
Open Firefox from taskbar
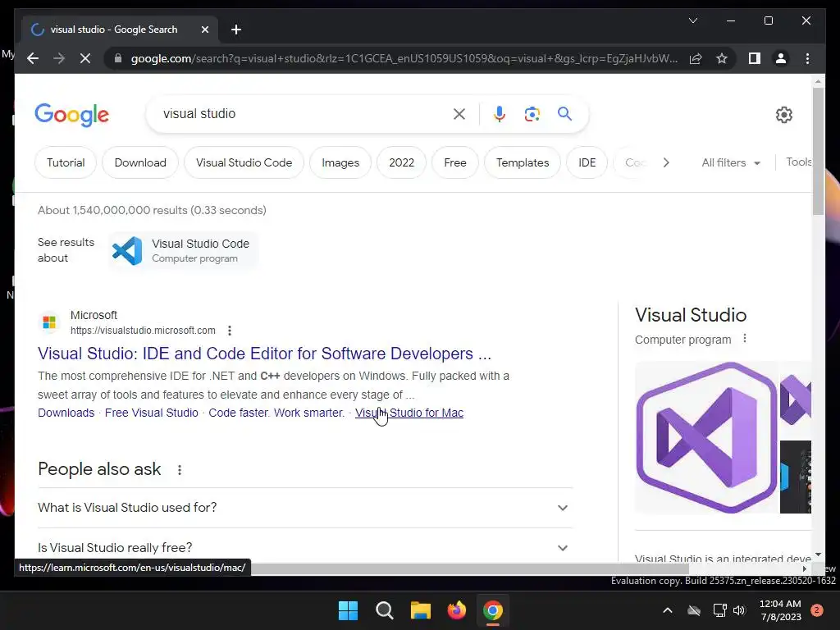[456, 610]
